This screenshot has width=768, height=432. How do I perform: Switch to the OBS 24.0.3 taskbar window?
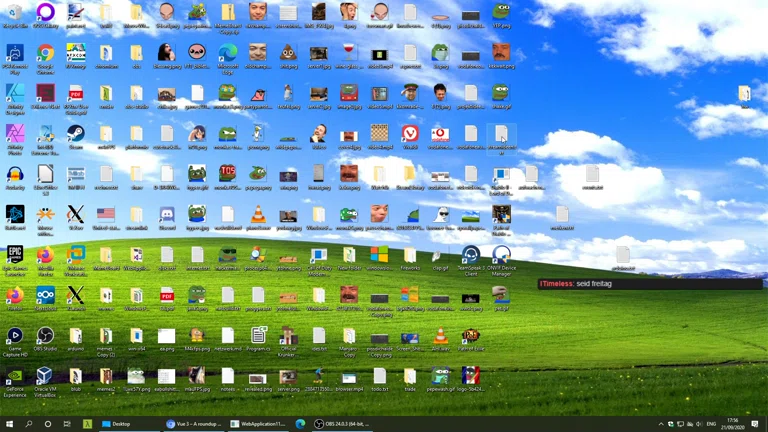click(x=342, y=424)
